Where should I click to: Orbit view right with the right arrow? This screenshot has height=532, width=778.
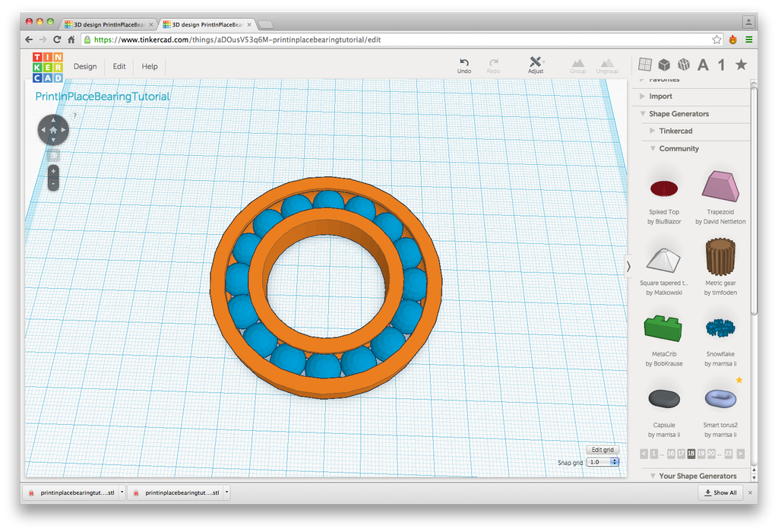click(64, 130)
